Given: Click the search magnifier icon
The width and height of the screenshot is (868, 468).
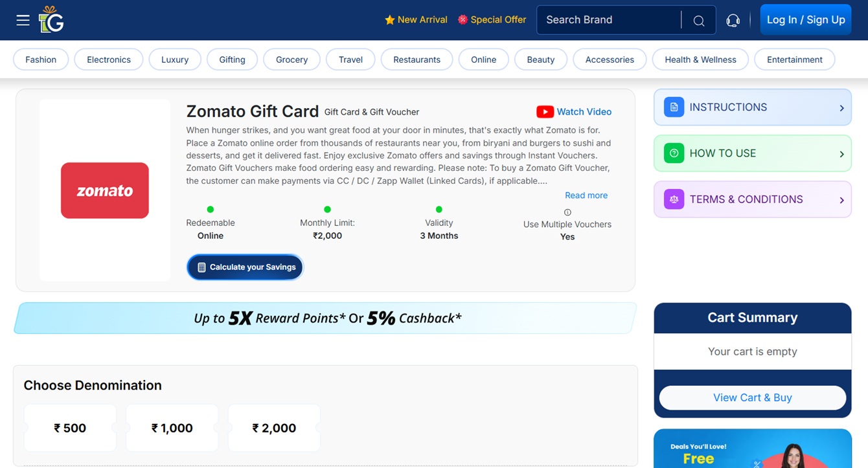Looking at the screenshot, I should [699, 21].
